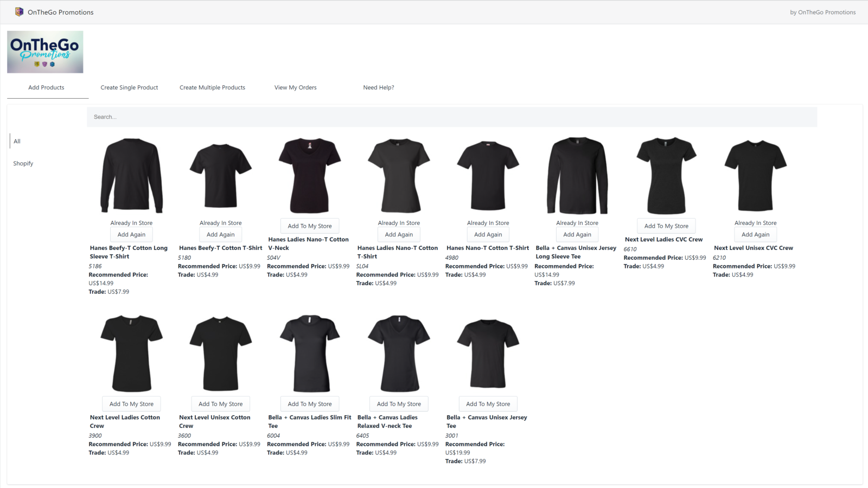The width and height of the screenshot is (868, 488).
Task: Open Next Level Unisex Cotton Crew image
Action: tap(221, 354)
